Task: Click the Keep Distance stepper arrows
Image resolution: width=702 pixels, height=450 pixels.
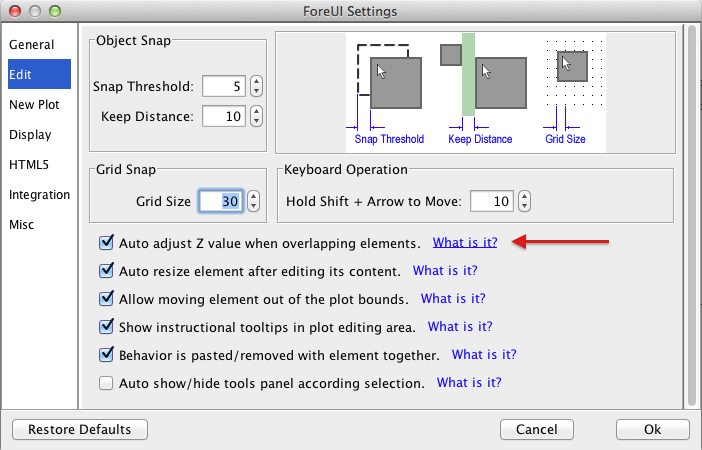Action: (x=256, y=117)
